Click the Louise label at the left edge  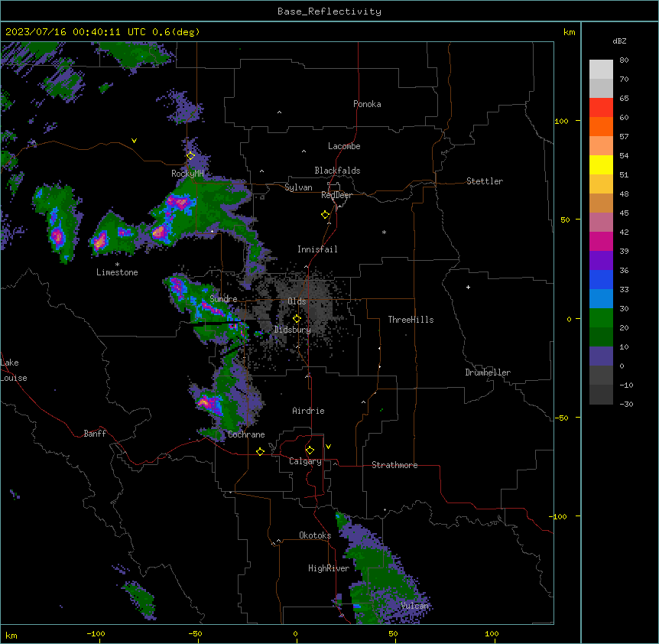(x=14, y=378)
